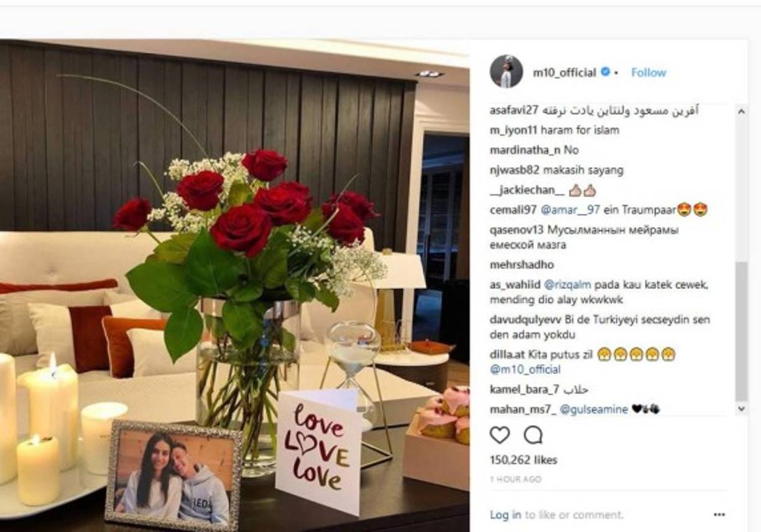The width and height of the screenshot is (761, 532).
Task: Click the verified badge beside m10_official
Action: [x=604, y=72]
